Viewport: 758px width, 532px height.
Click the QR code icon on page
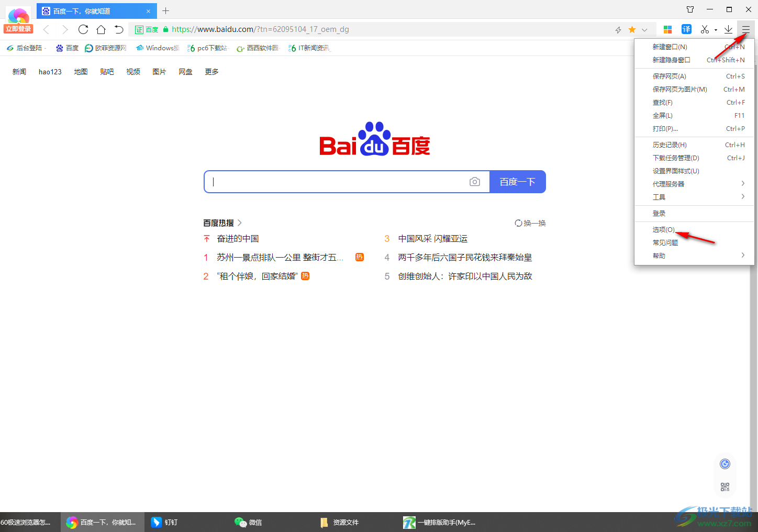(725, 487)
